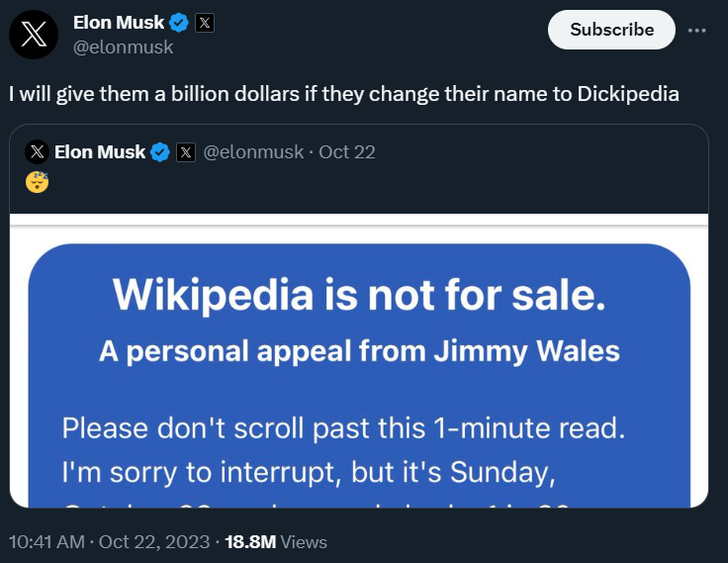This screenshot has width=728, height=563.
Task: Click the @elonmusk handle in quoted post
Action: (254, 152)
